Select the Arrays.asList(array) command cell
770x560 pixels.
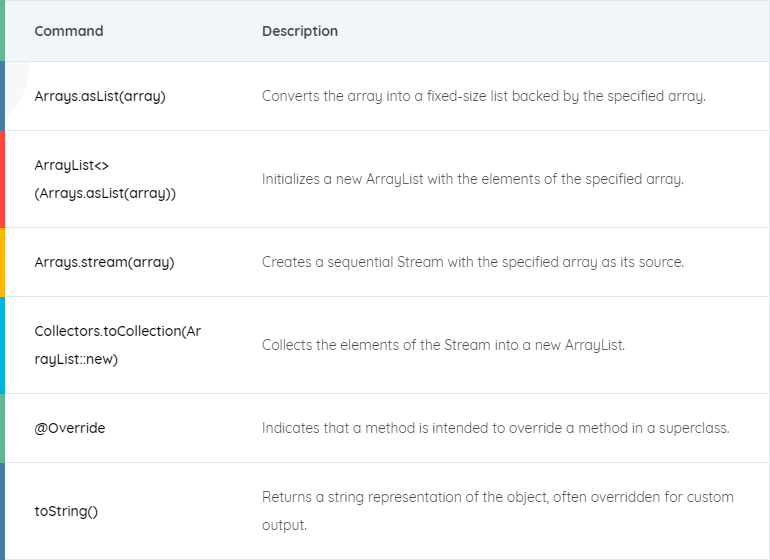(100, 97)
